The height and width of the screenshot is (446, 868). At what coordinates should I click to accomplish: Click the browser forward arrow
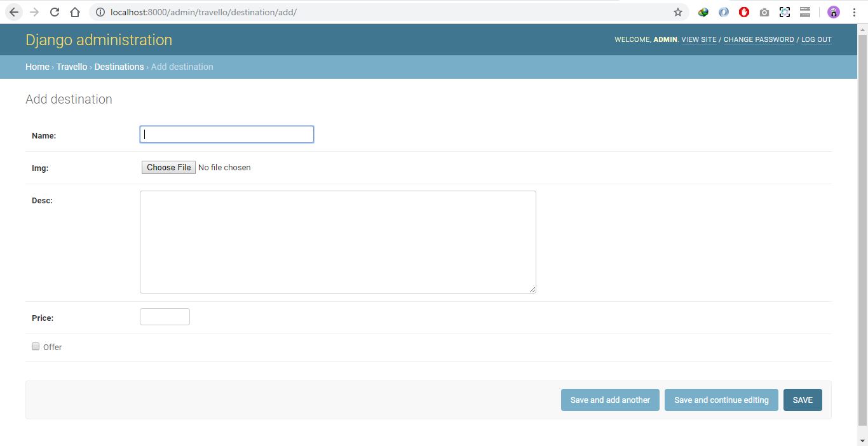[34, 12]
